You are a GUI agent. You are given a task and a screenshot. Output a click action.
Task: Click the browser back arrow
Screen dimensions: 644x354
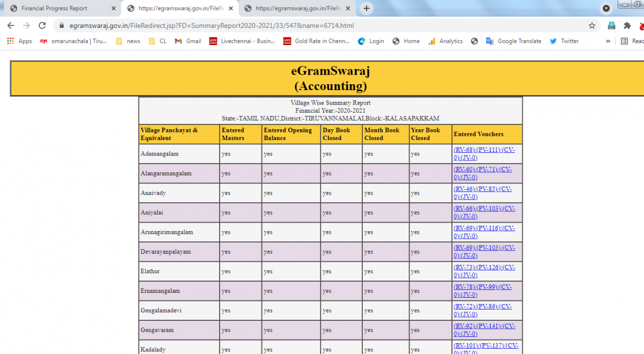click(11, 26)
